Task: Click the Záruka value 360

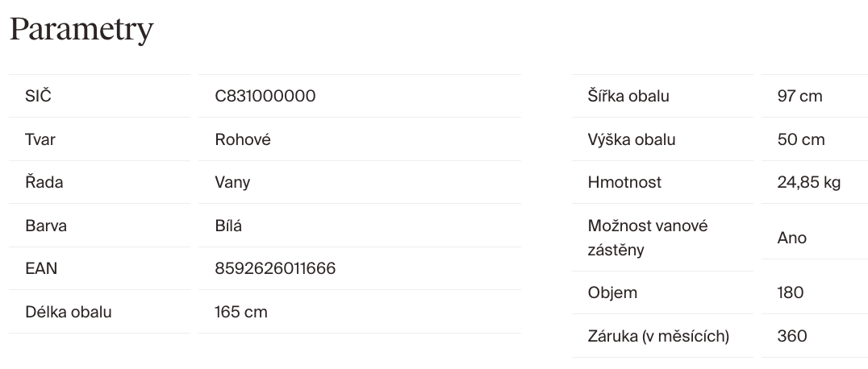Action: point(792,336)
